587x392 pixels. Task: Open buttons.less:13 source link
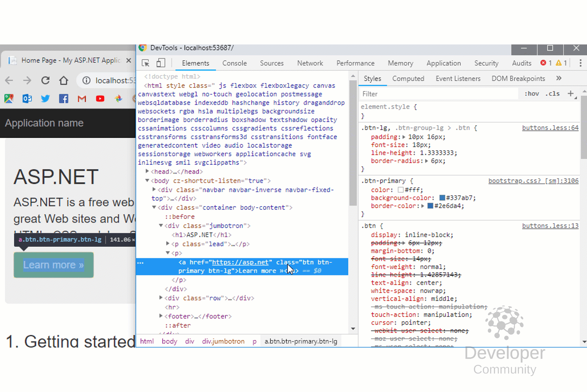[x=550, y=226]
